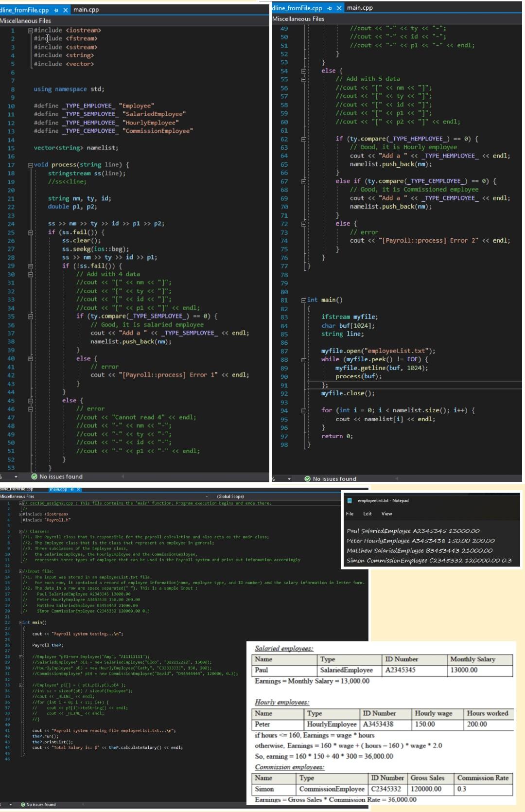The image size is (525, 812).
Task: Click 'using namespace std;' on line 8
Action: coord(69,89)
